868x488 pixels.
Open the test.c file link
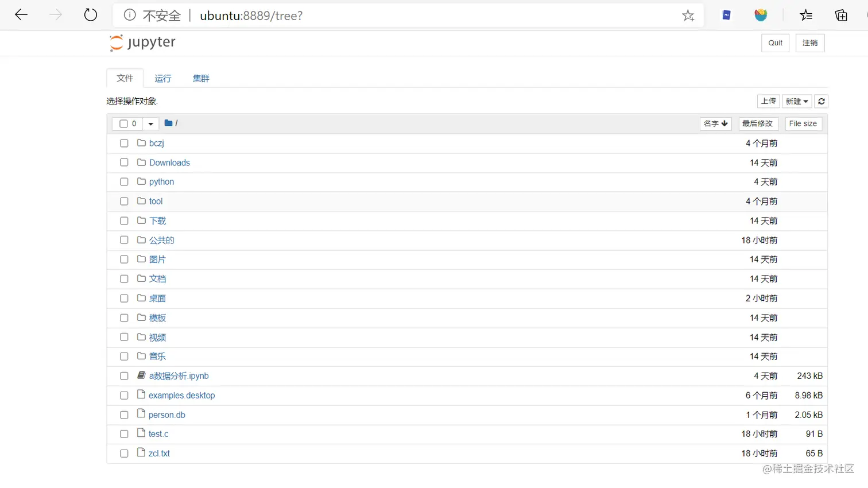click(x=158, y=433)
